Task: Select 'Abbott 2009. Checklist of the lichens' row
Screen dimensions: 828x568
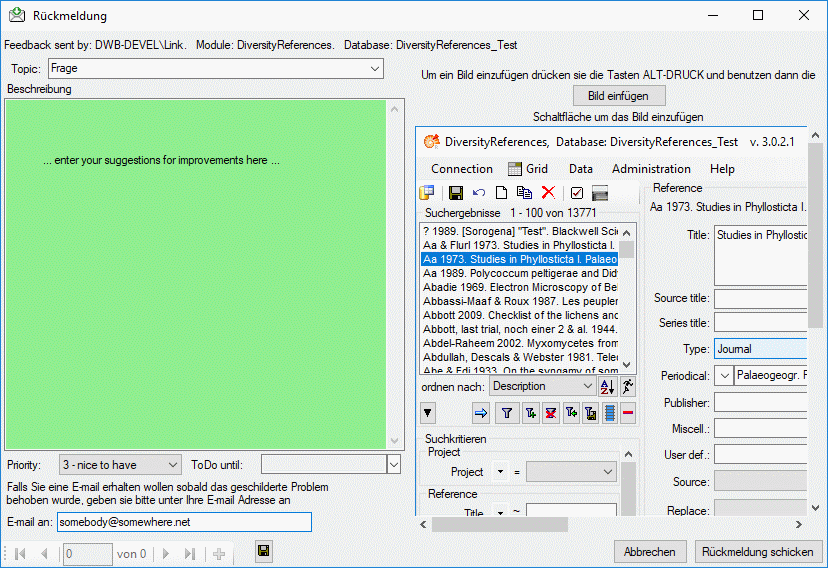Action: click(520, 315)
